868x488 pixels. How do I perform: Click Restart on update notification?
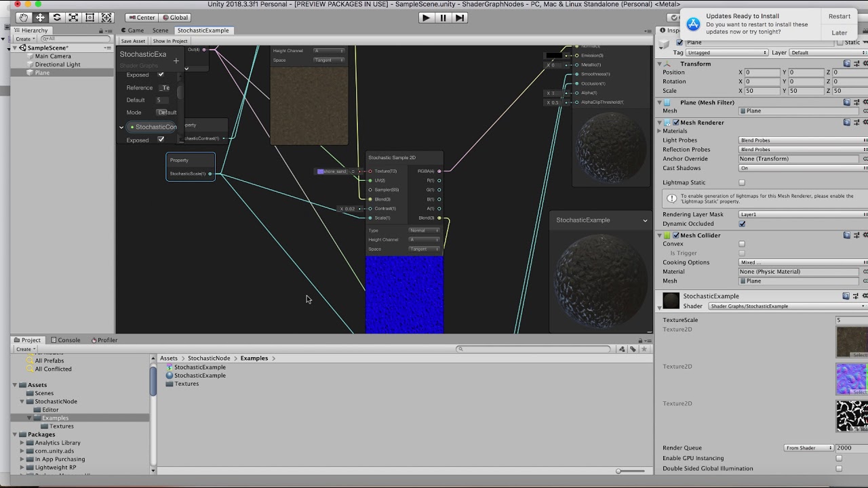point(839,16)
